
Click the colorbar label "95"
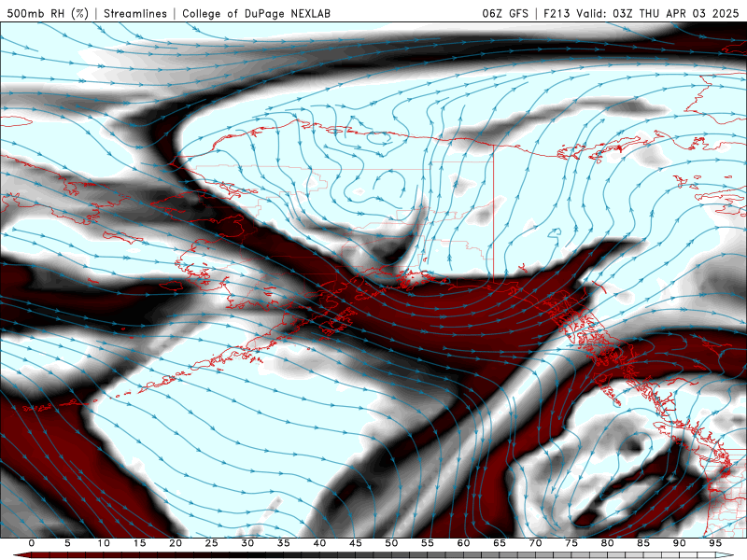[x=715, y=543]
